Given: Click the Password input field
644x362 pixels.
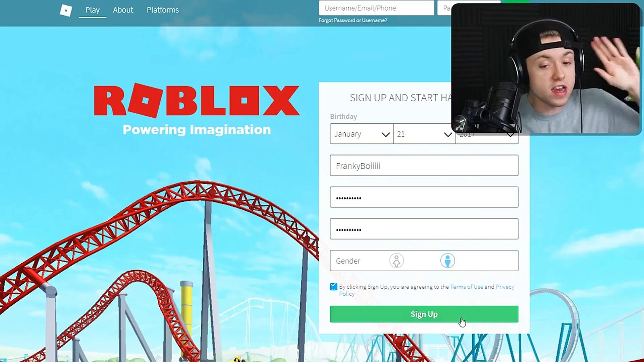Looking at the screenshot, I should (x=424, y=197).
